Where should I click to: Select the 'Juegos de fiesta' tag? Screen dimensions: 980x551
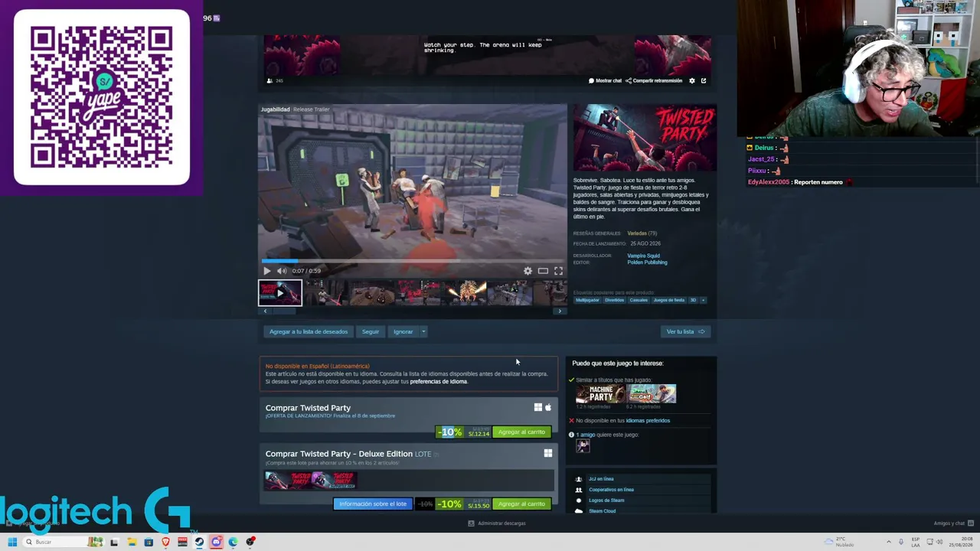click(x=669, y=300)
